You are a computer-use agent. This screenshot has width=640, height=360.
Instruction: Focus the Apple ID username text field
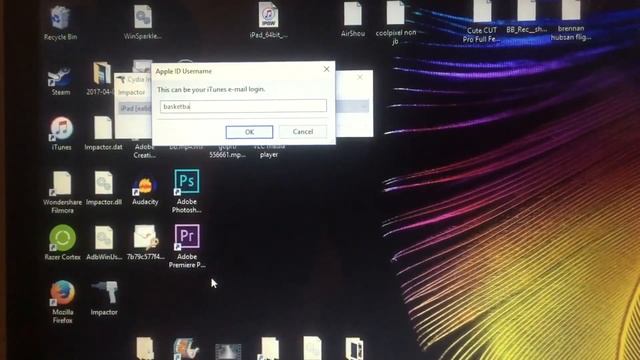(243, 106)
